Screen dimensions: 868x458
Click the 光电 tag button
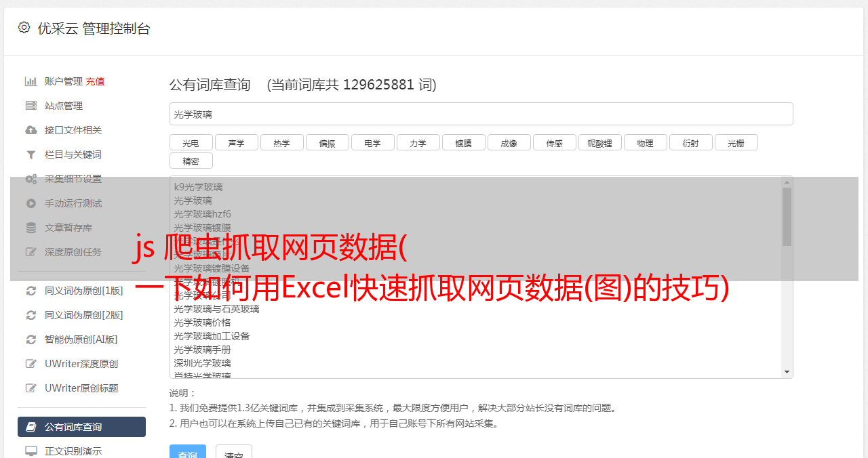191,142
